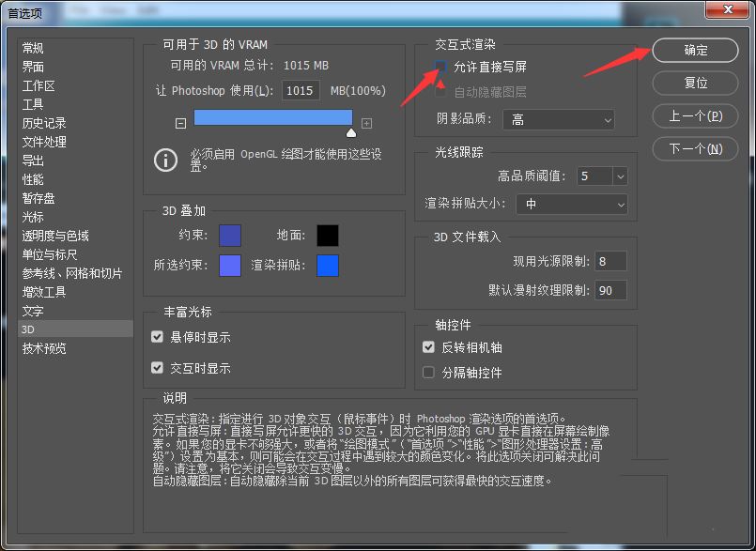Enable 分隔轴控件 checkbox
This screenshot has height=551, width=756.
(x=428, y=372)
